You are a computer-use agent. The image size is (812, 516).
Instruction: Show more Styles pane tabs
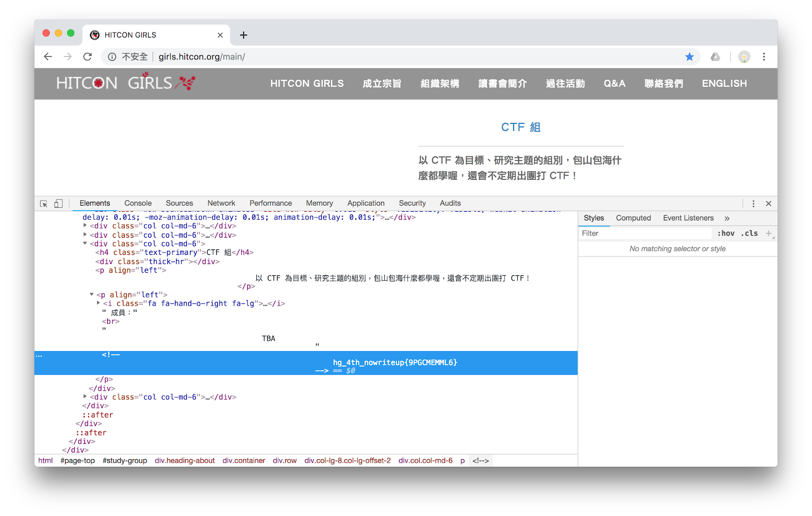(727, 218)
